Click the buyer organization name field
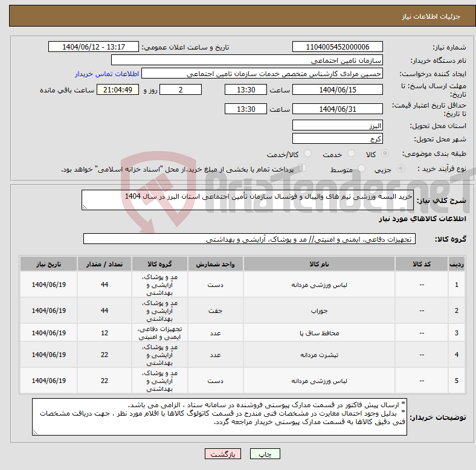The image size is (476, 470). coord(247,60)
